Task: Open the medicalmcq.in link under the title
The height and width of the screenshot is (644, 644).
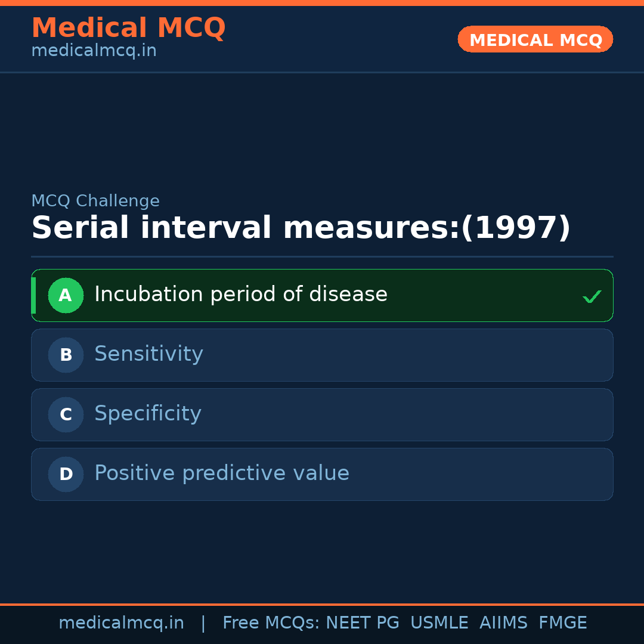Action: [94, 51]
